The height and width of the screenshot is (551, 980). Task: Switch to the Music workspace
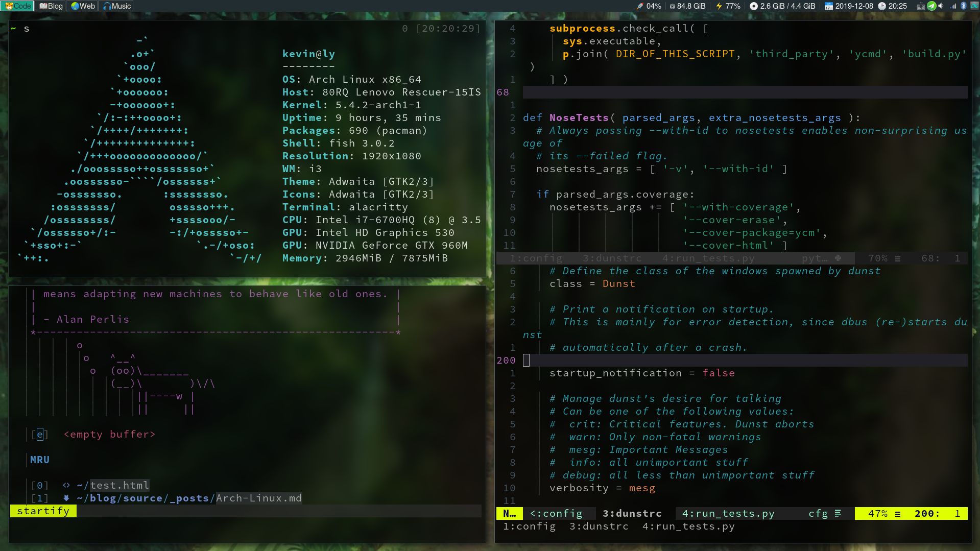(117, 6)
